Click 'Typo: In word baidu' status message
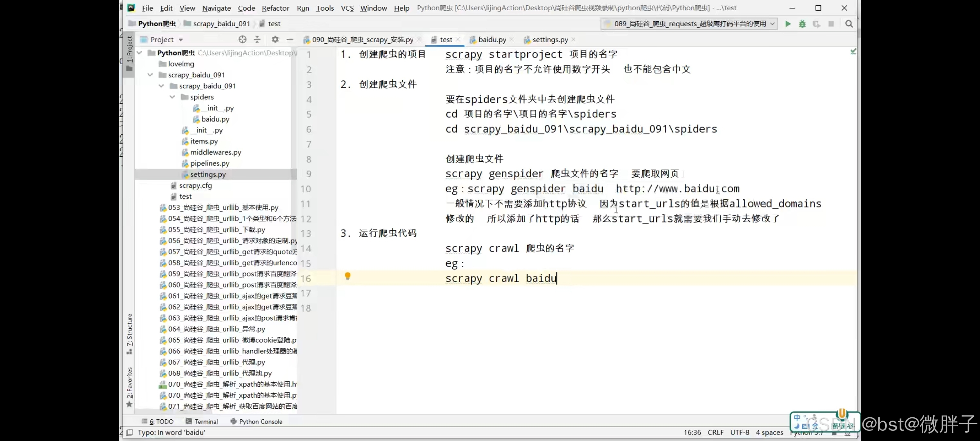 pyautogui.click(x=171, y=432)
